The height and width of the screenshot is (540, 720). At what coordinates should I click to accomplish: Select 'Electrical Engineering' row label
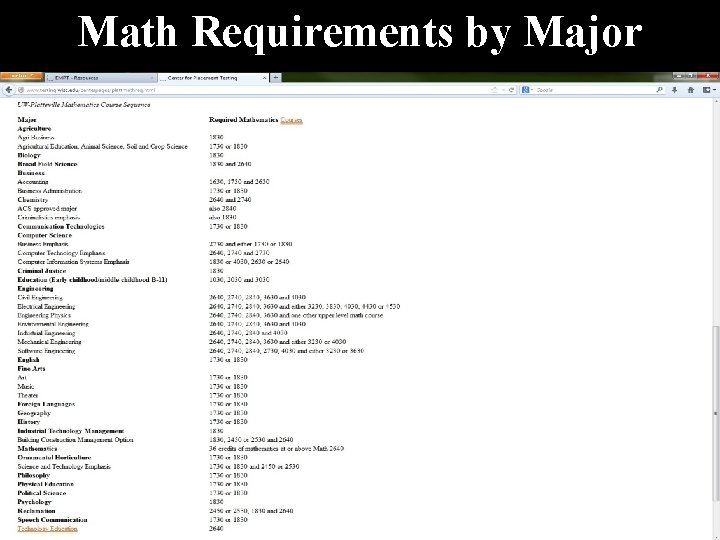pos(46,306)
